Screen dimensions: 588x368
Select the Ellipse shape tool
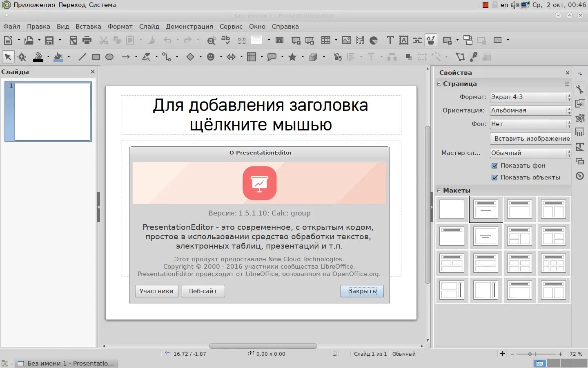tap(109, 57)
